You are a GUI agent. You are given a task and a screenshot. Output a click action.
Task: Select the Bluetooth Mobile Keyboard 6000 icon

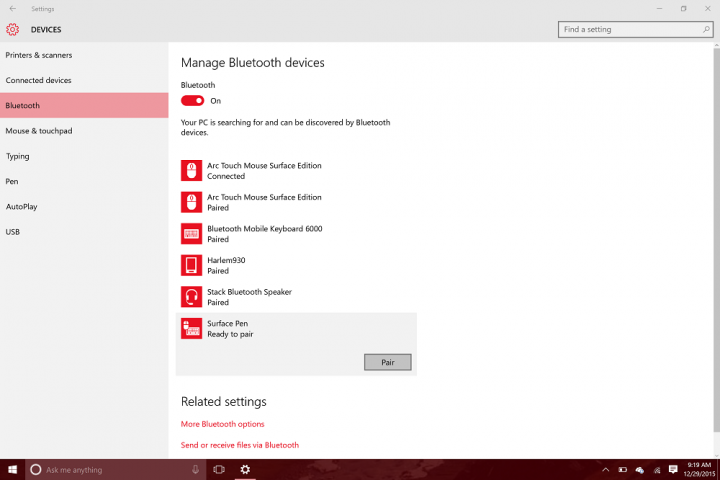tap(191, 234)
